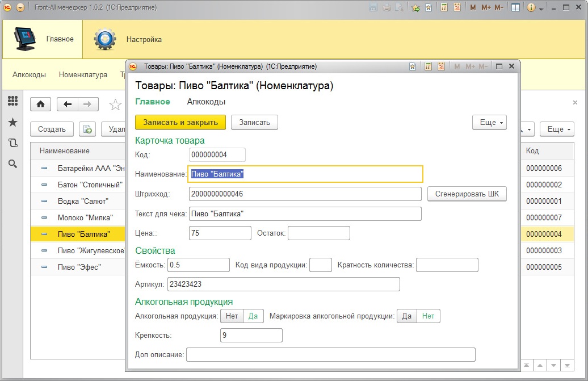Toggle the favorite star next to navigation arrows
The height and width of the screenshot is (381, 588).
point(115,104)
